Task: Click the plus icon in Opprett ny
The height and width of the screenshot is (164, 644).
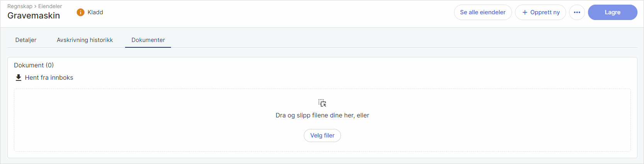Action: tap(525, 12)
